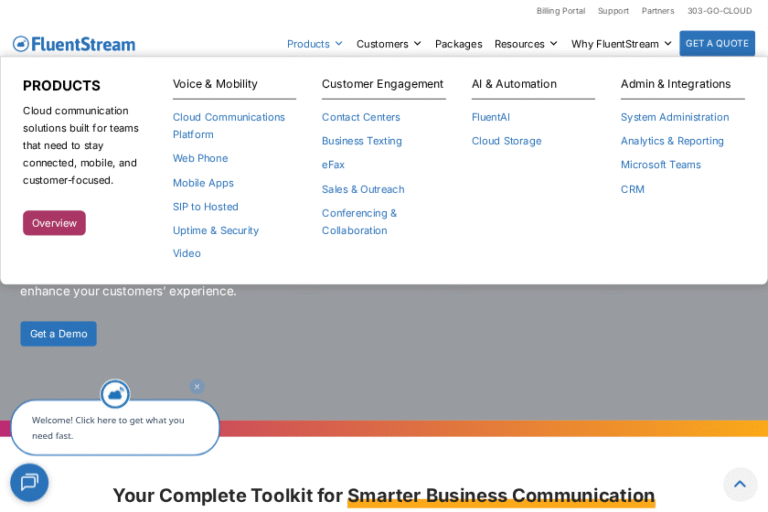Open the chat widget icon
This screenshot has width=768, height=512.
point(29,482)
